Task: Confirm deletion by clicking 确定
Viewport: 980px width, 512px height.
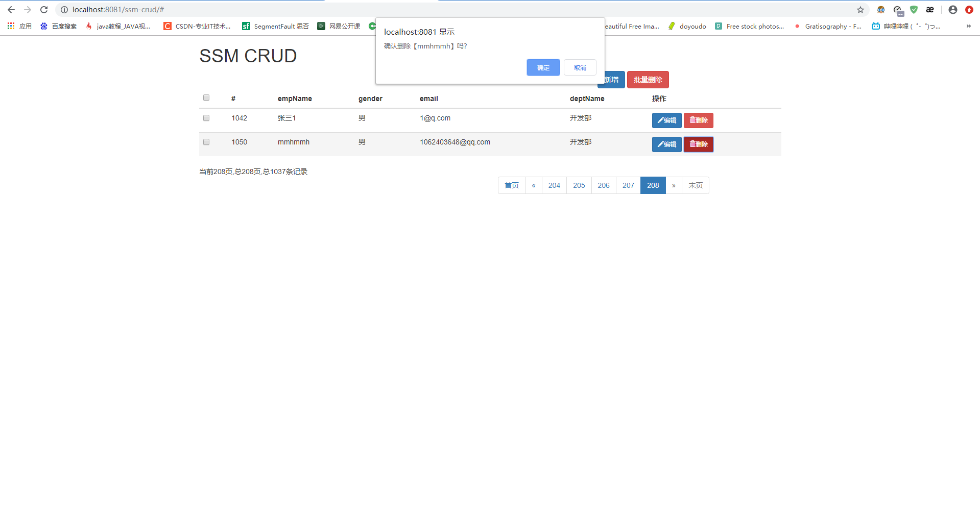Action: point(543,67)
